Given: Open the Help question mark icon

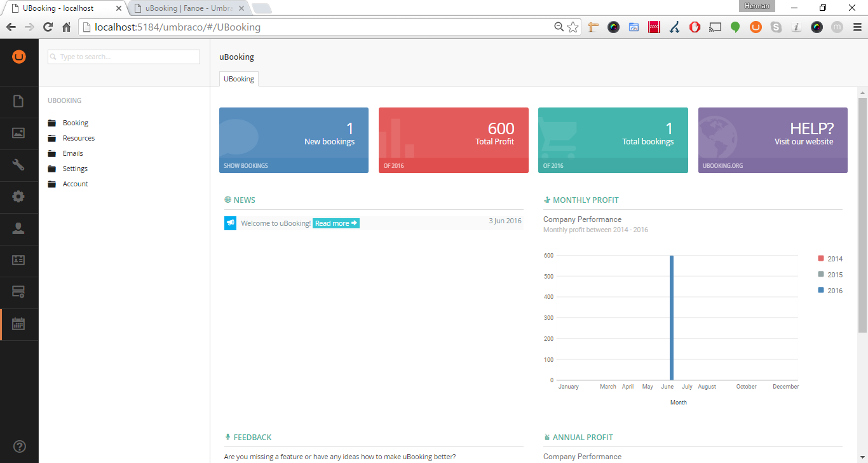Looking at the screenshot, I should click(x=19, y=446).
